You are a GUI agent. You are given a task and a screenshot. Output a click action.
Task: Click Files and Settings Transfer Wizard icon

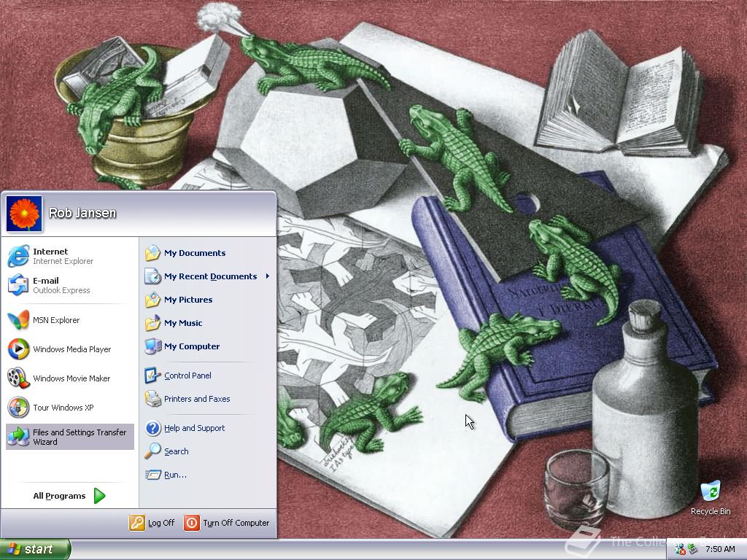pos(18,437)
